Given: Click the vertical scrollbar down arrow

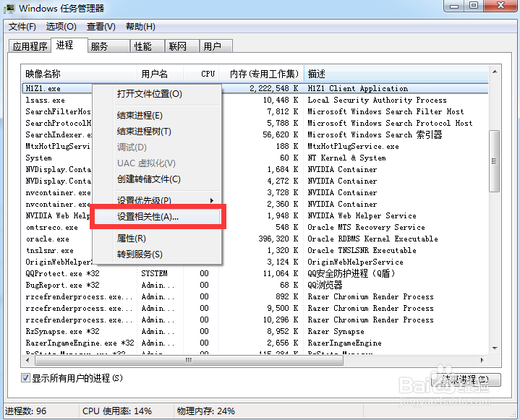Looking at the screenshot, I should coord(495,348).
